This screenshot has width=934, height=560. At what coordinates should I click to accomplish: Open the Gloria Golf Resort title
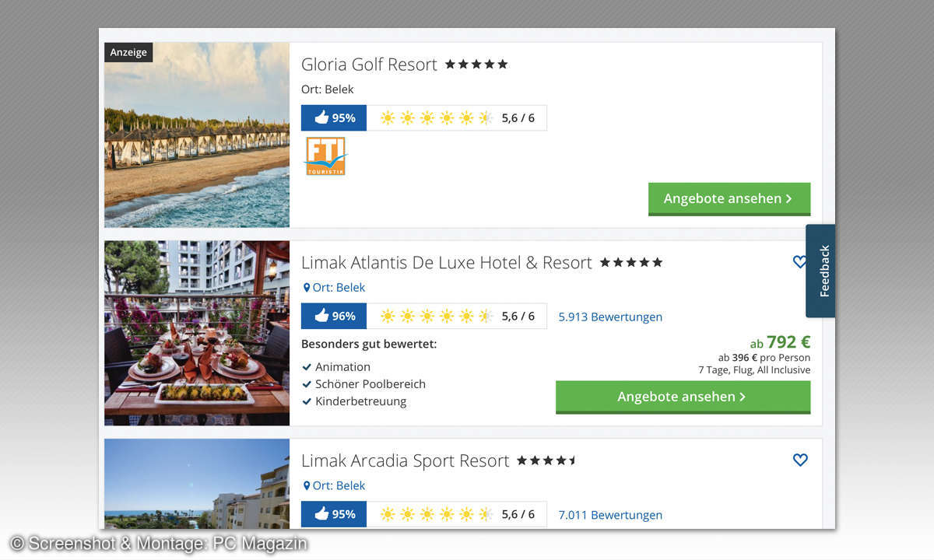[x=369, y=65]
